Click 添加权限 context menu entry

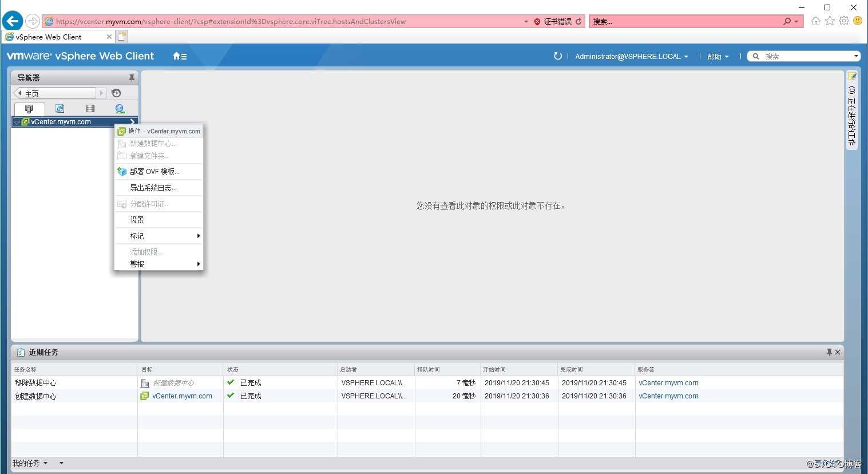tap(159, 252)
